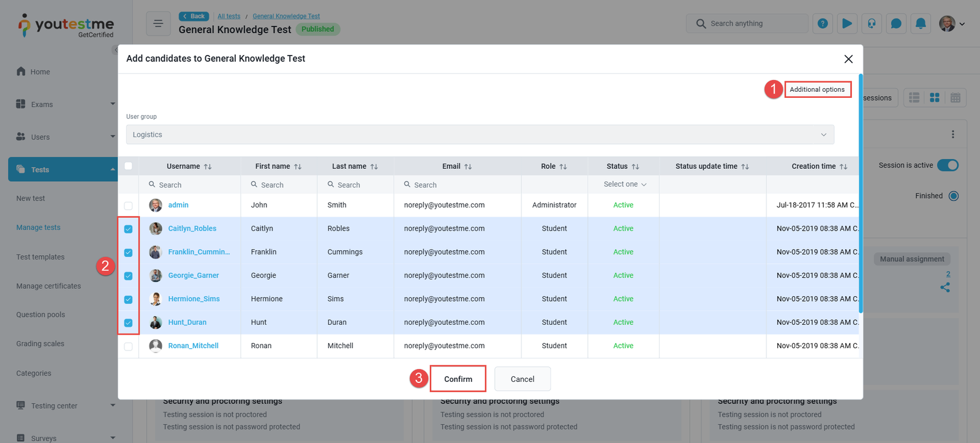Click the Confirm button

[458, 379]
